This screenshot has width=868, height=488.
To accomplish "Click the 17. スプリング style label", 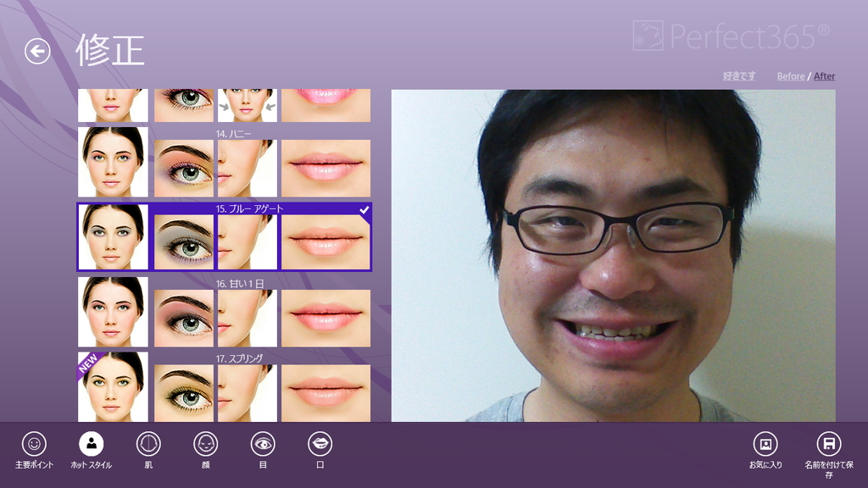I will coord(239,358).
